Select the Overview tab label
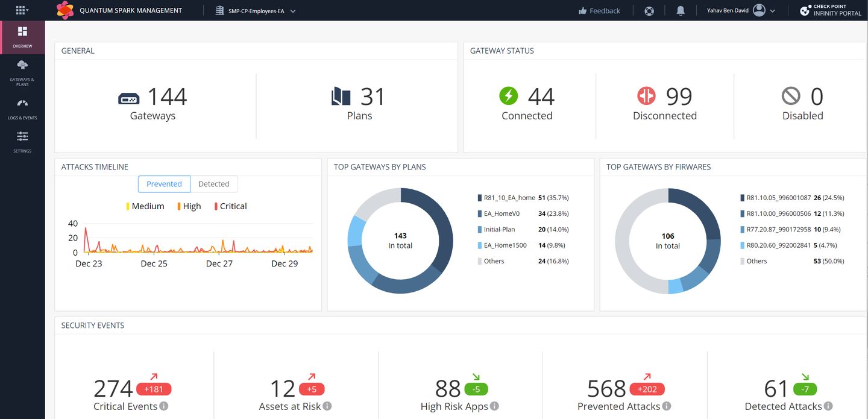 (22, 46)
